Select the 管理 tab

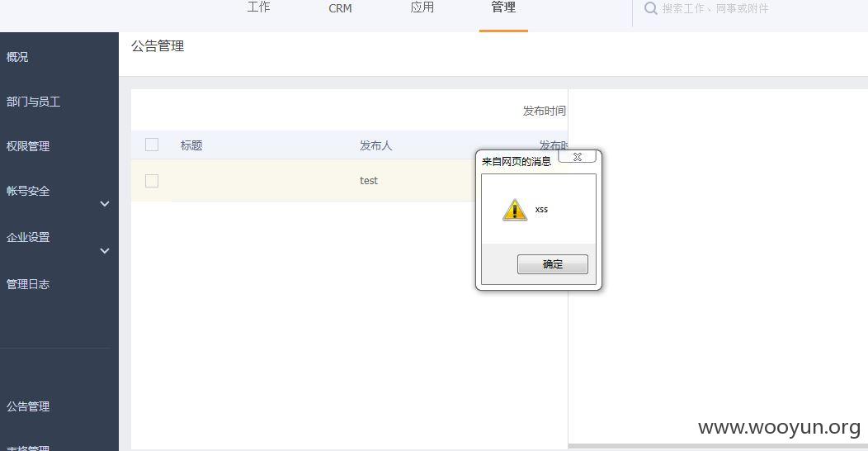pyautogui.click(x=503, y=7)
